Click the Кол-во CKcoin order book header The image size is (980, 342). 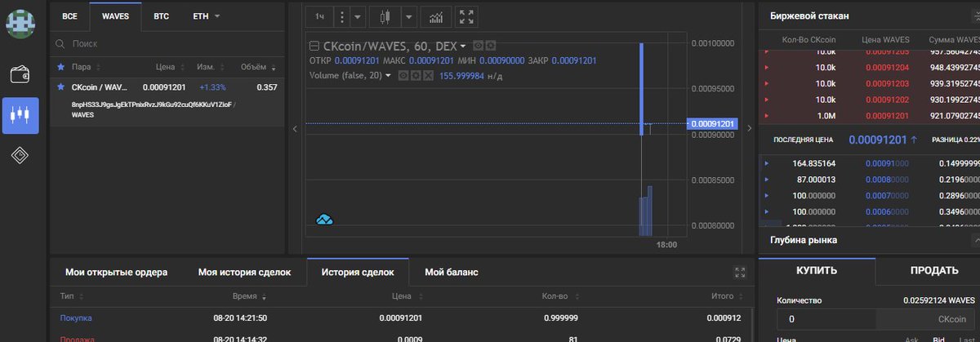(x=808, y=39)
